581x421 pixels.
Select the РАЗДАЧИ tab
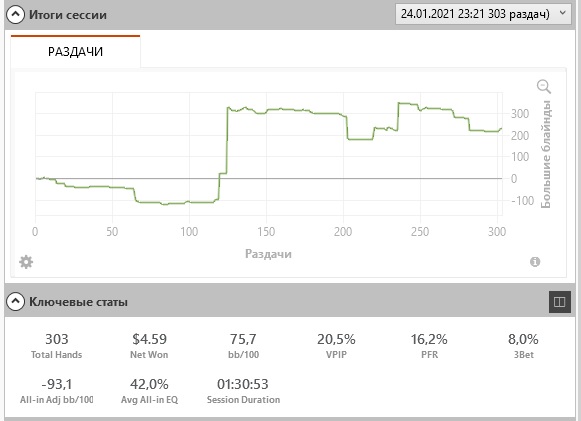pos(76,51)
